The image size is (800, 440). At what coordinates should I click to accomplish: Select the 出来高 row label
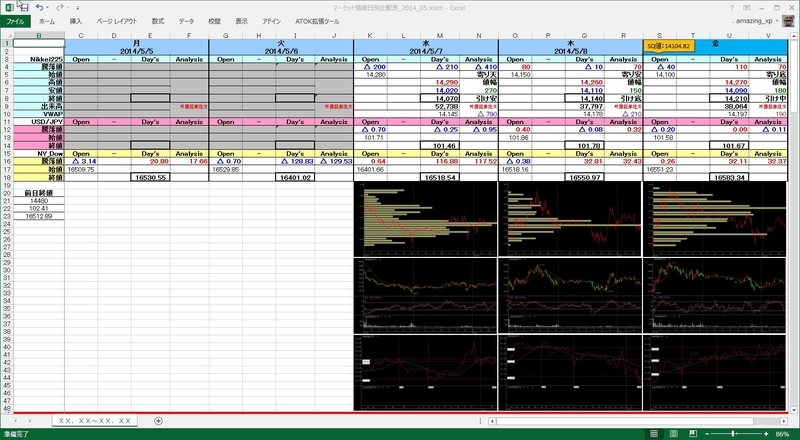[x=39, y=106]
